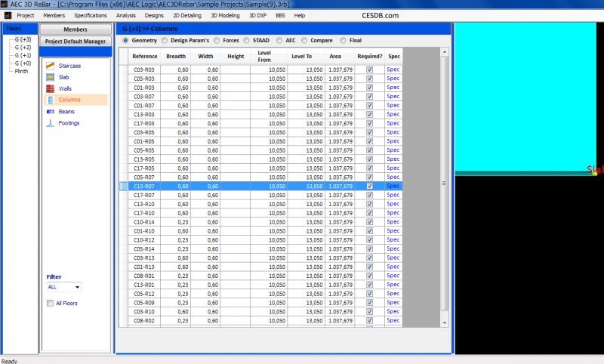
Task: Click the table scrollbar up arrow
Action: 445,51
